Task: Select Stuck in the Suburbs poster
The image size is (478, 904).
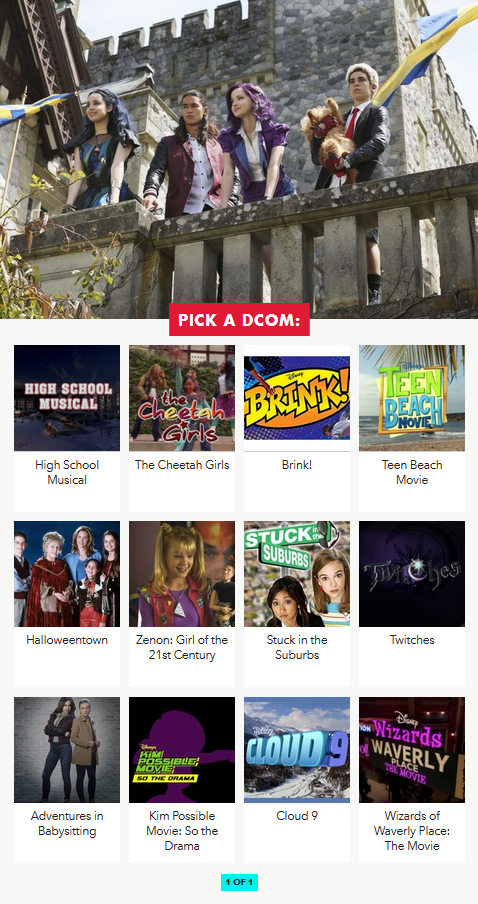Action: pos(297,574)
